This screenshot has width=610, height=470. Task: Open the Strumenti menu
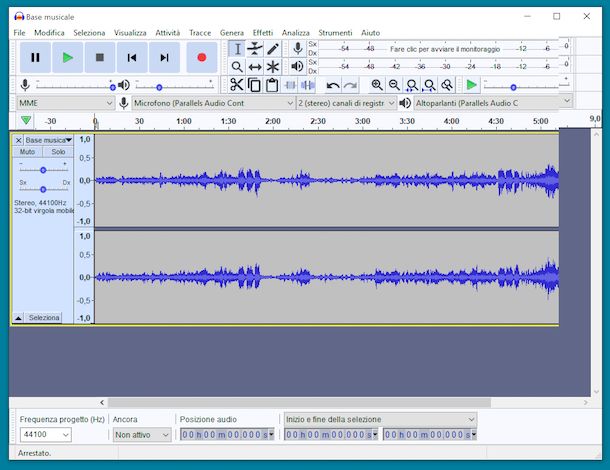(335, 33)
